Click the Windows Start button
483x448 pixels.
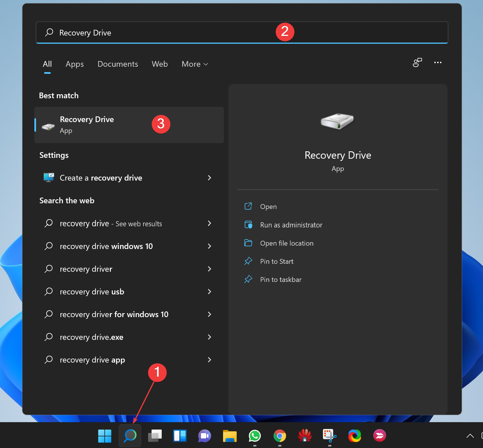tap(104, 436)
